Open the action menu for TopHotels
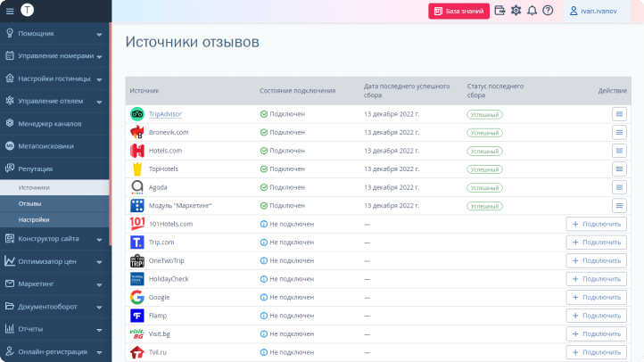Viewport: 644px width, 362px height. coord(619,169)
